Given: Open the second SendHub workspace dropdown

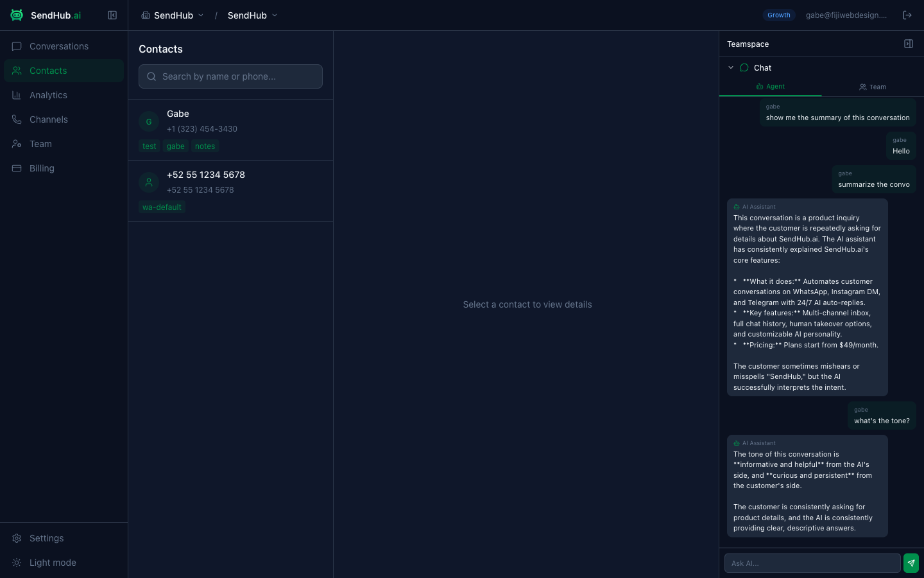Looking at the screenshot, I should coord(252,15).
